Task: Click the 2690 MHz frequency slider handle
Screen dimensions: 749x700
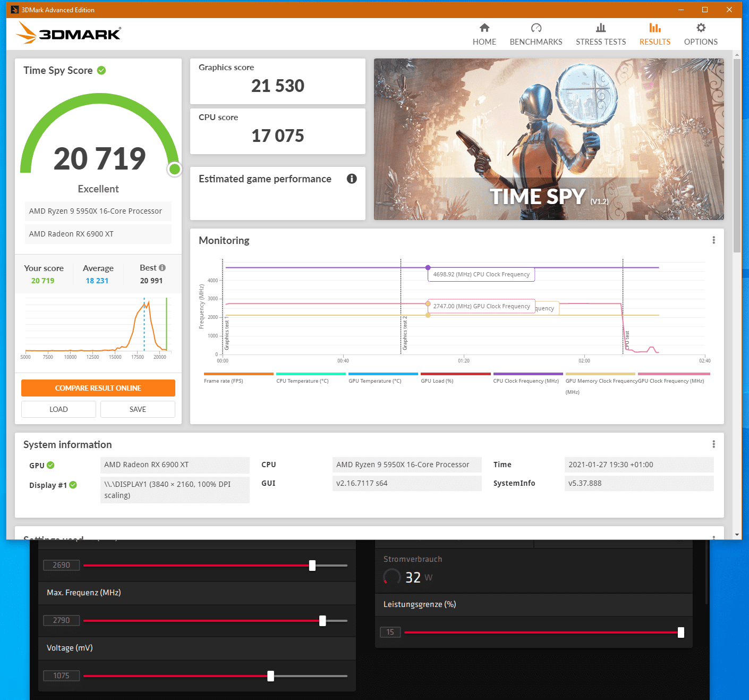Action: 312,566
